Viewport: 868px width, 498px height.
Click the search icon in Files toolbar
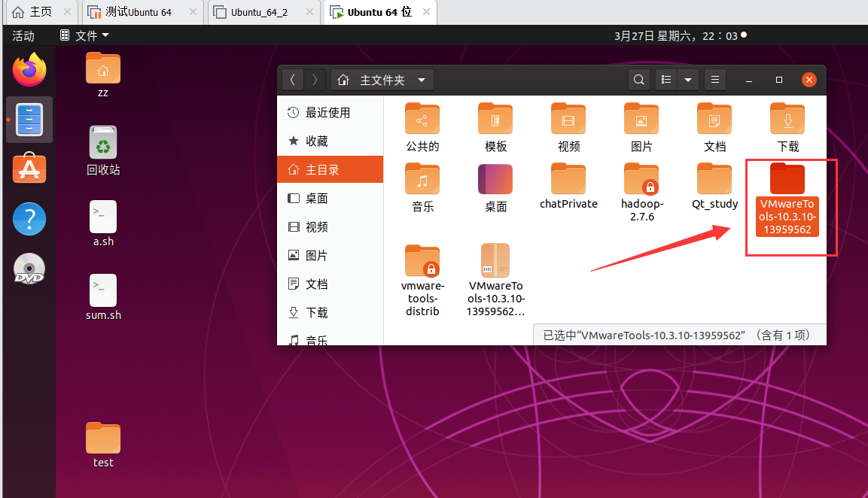pos(639,80)
